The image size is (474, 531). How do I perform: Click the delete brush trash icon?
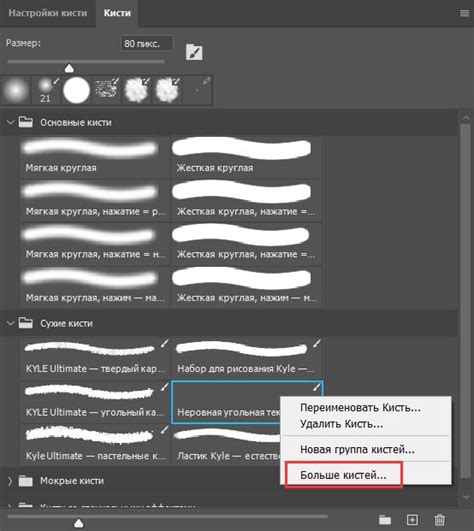pyautogui.click(x=439, y=519)
